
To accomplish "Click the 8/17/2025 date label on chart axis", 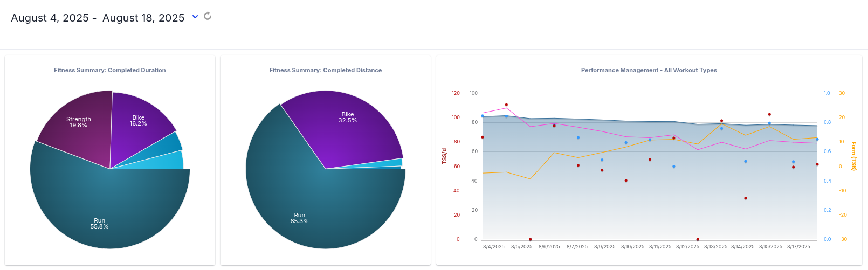I will pos(798,247).
